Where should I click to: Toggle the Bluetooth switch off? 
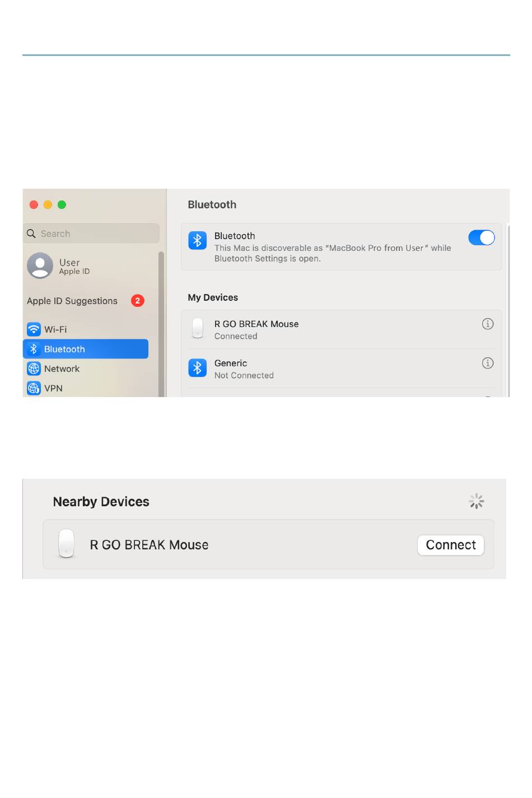point(481,238)
